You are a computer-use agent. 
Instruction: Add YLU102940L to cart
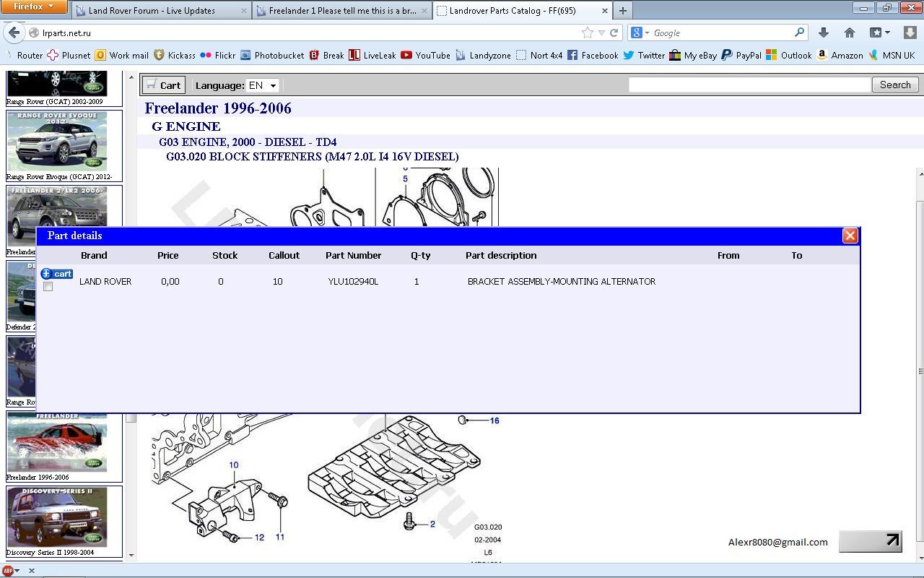57,274
